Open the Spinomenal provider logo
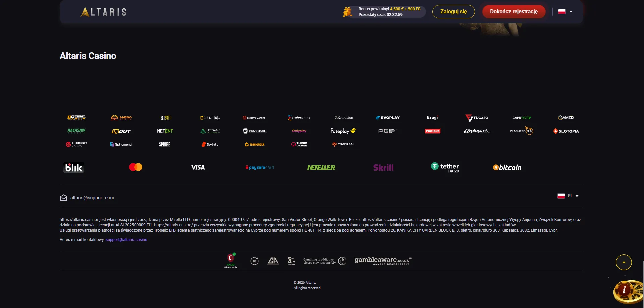Screen dimensions: 644x308 [121, 144]
